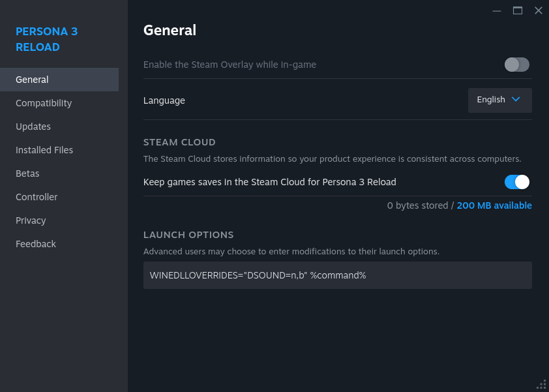Click the launch options text field
549x392 pixels.
coord(337,275)
